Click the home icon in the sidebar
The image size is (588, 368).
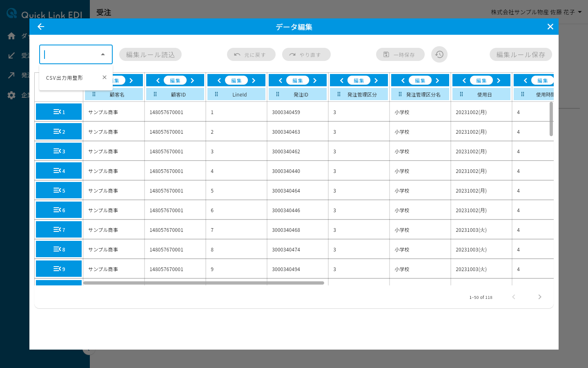coord(11,36)
